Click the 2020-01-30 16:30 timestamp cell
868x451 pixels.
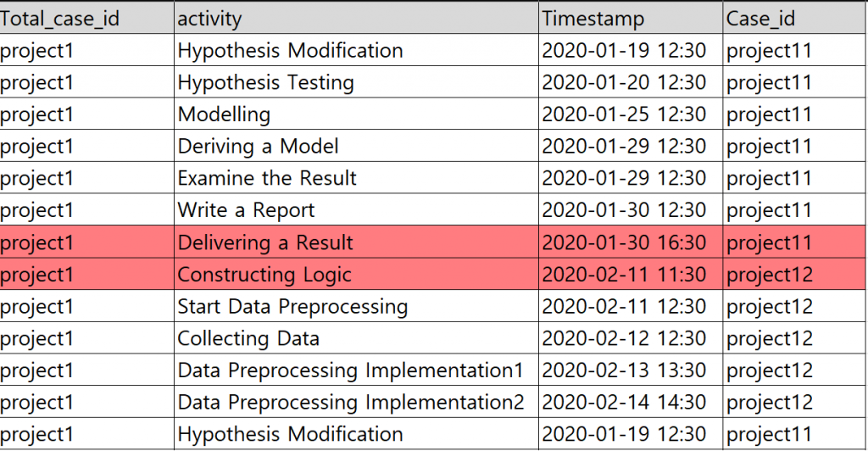pos(623,242)
